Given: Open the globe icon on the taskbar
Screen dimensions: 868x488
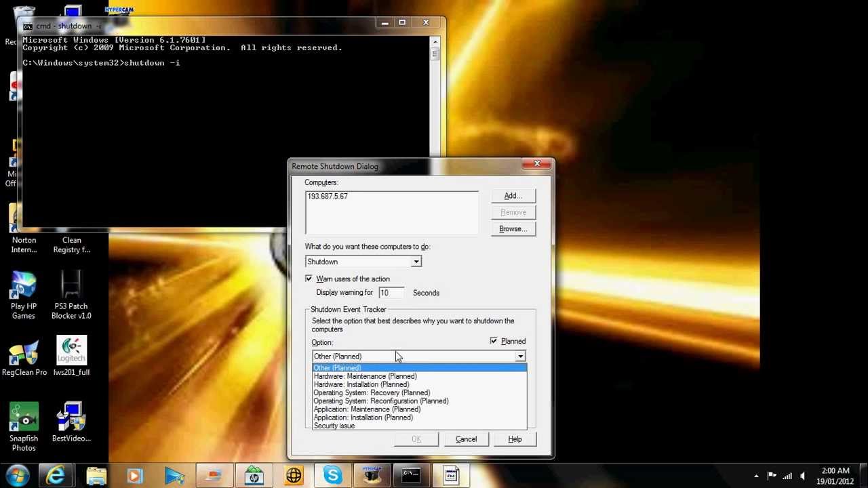Looking at the screenshot, I should (x=294, y=476).
